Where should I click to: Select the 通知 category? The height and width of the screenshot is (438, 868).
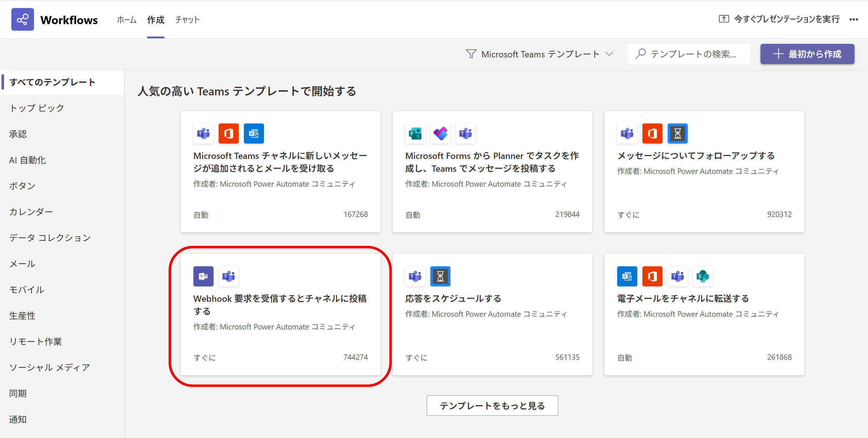62,419
